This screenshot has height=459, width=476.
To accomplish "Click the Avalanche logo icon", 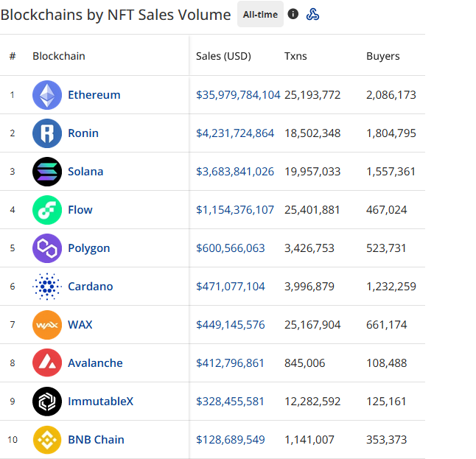I will pyautogui.click(x=47, y=363).
